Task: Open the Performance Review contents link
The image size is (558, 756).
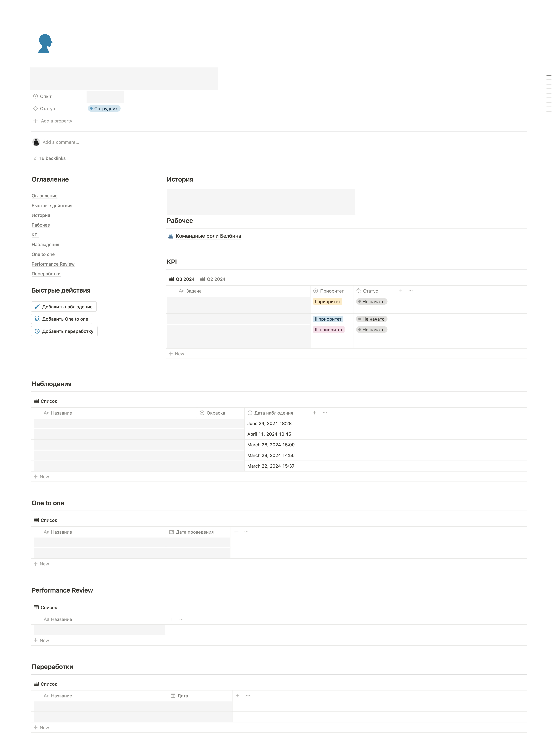Action: [x=53, y=264]
